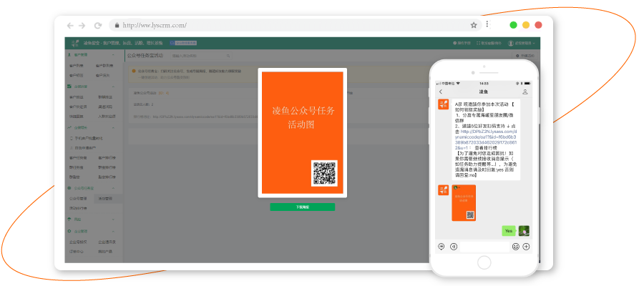Click the green download poster button
The image size is (644, 286).
click(302, 207)
